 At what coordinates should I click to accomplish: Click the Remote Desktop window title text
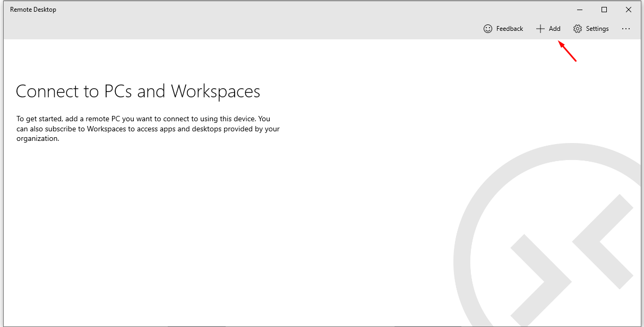(33, 10)
